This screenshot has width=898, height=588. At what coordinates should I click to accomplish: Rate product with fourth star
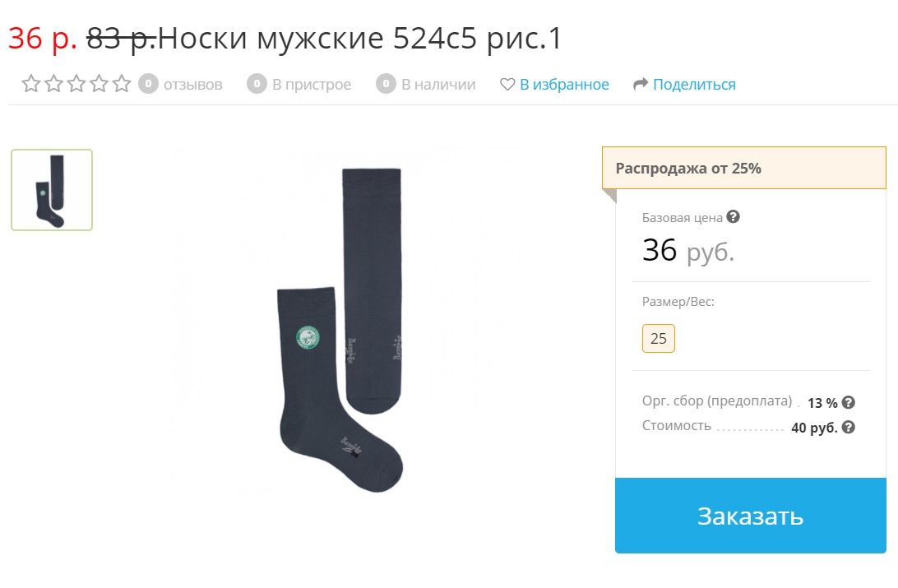[x=99, y=84]
